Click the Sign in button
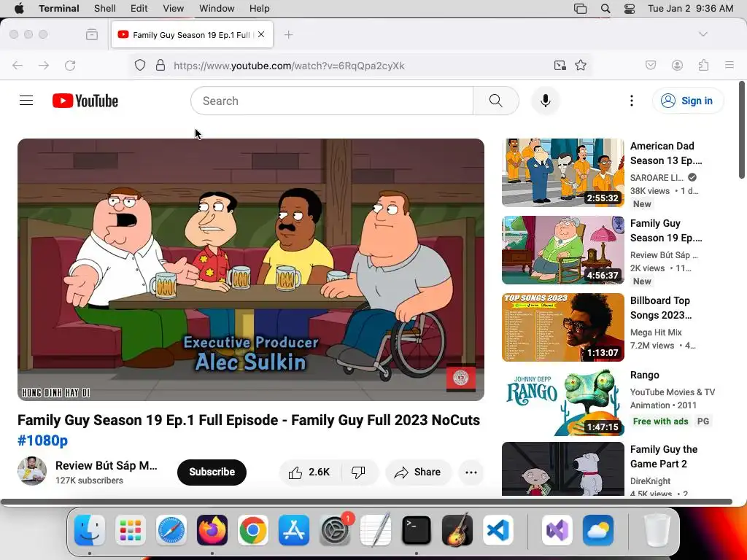The image size is (747, 560). tap(687, 101)
